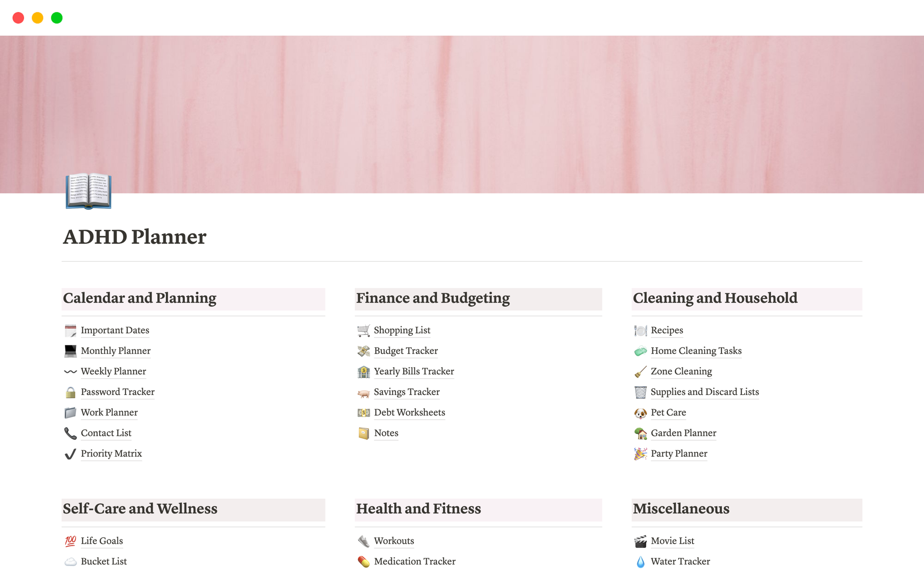Expand the Finance and Budgeting section
Screen dimensions: 924x578
click(x=432, y=298)
